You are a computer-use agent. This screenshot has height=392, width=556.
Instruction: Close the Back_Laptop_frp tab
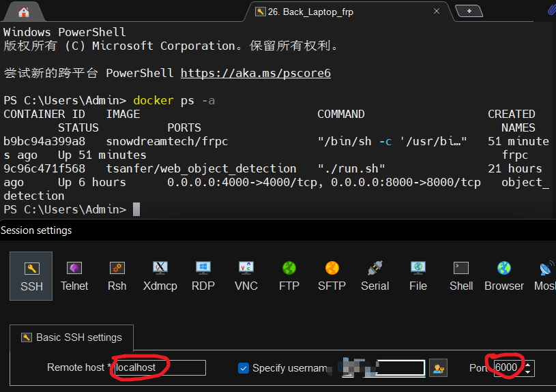pyautogui.click(x=437, y=12)
